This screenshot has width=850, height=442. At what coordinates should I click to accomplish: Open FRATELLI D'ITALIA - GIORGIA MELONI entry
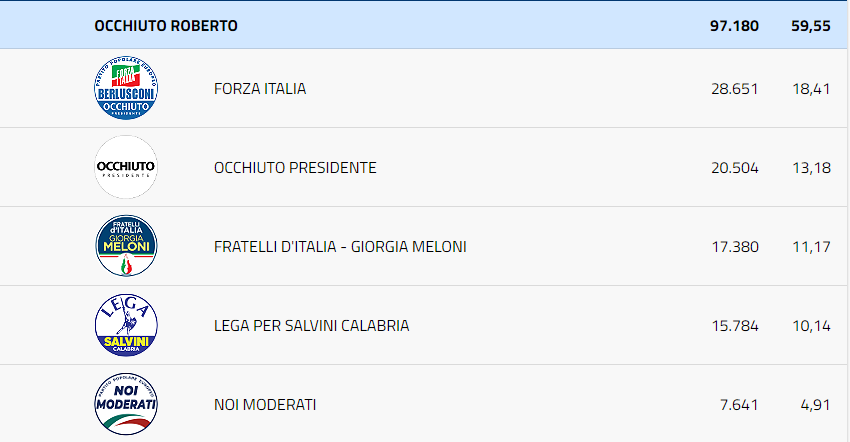pyautogui.click(x=340, y=246)
